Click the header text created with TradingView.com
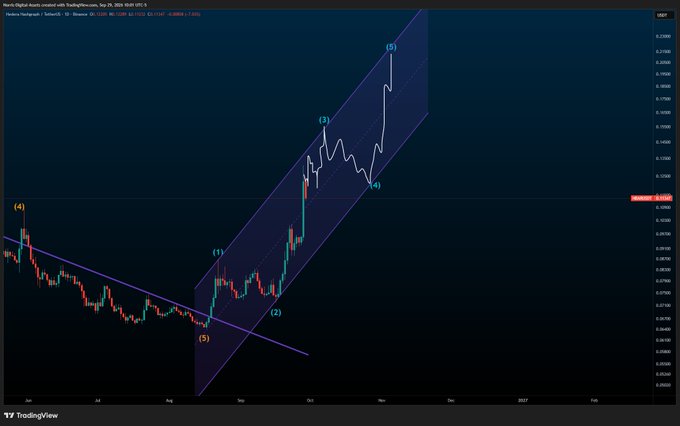 [x=69, y=5]
